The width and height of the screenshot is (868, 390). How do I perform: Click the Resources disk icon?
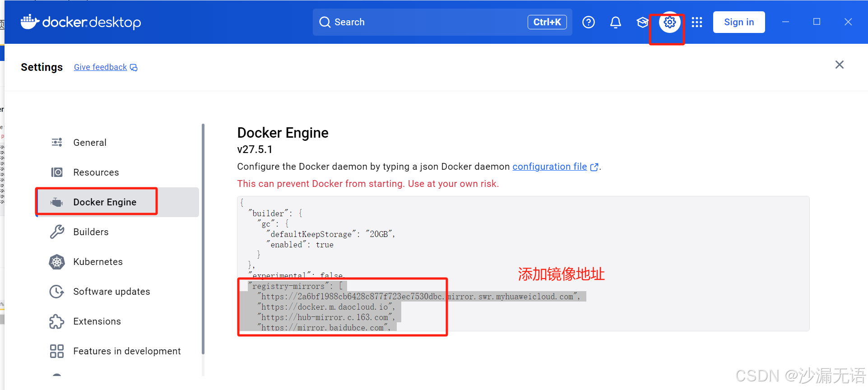click(57, 172)
